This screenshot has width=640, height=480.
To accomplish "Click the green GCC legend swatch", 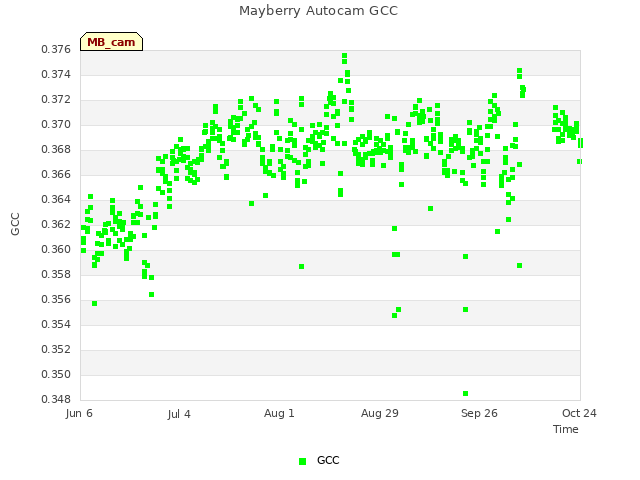I will point(302,461).
